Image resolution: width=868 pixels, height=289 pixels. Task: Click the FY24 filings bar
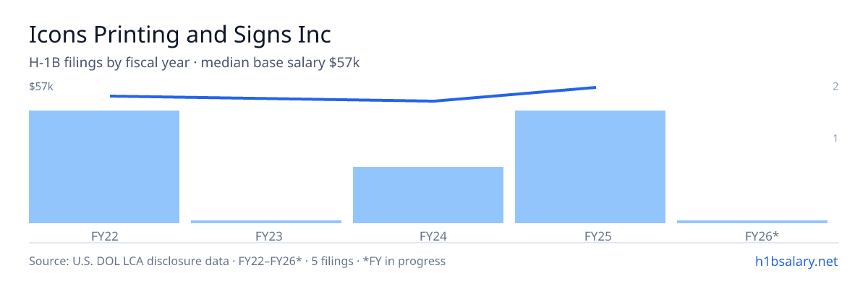click(428, 195)
